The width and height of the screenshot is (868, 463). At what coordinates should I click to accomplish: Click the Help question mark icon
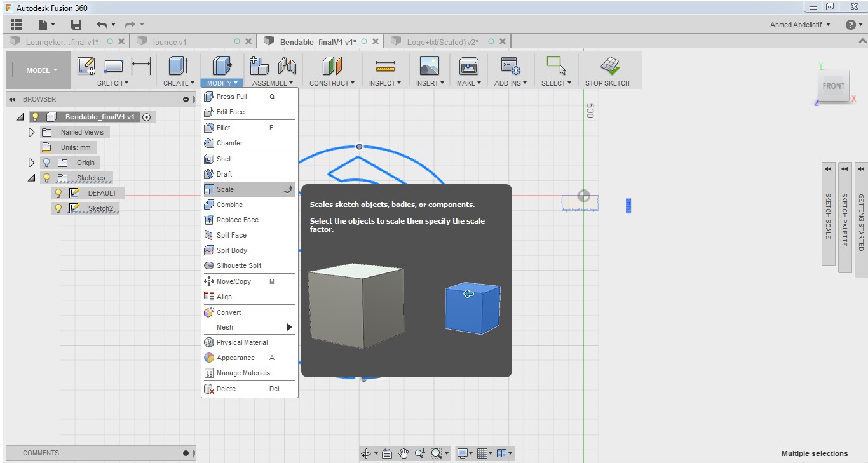click(851, 25)
